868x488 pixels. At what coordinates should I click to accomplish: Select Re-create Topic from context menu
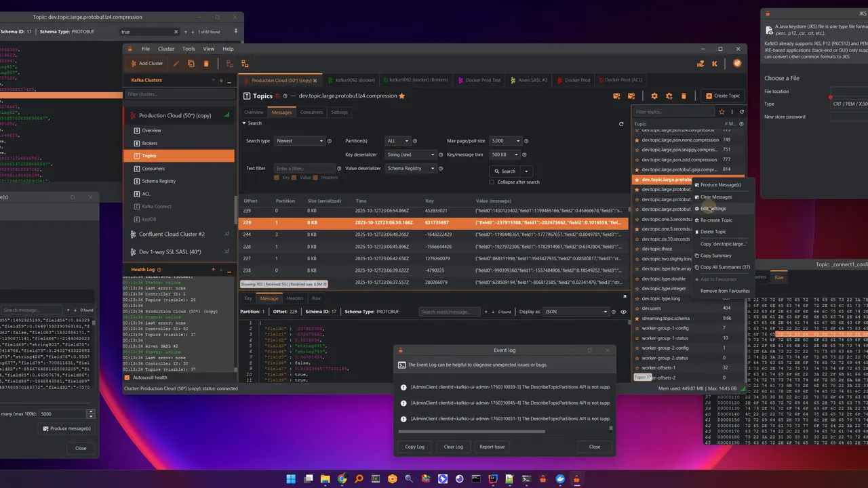tap(716, 220)
